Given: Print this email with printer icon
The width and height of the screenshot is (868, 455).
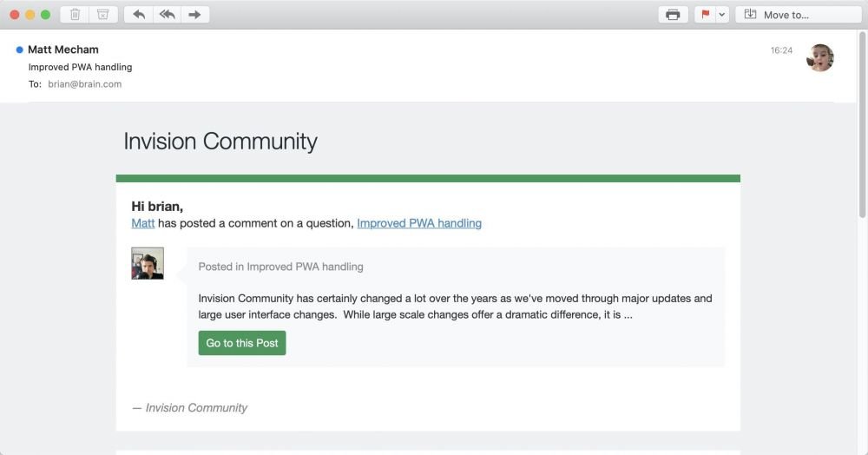Looking at the screenshot, I should (673, 15).
